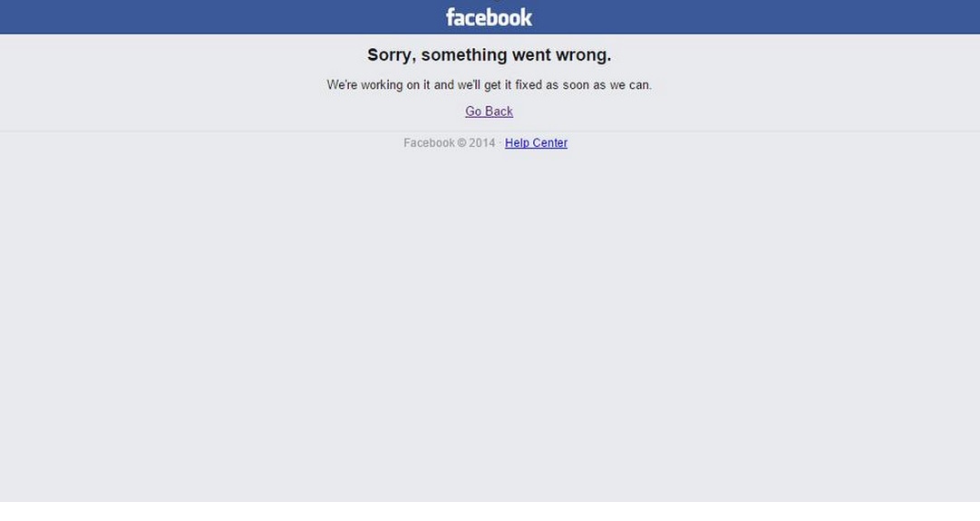This screenshot has width=980, height=521.
Task: Click the '2014' year in the footer
Action: (482, 142)
